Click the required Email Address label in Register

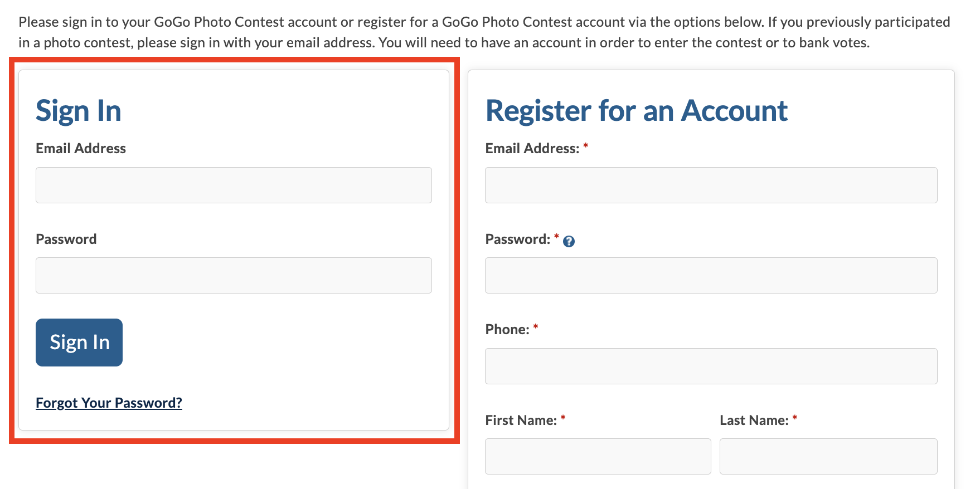pyautogui.click(x=532, y=149)
